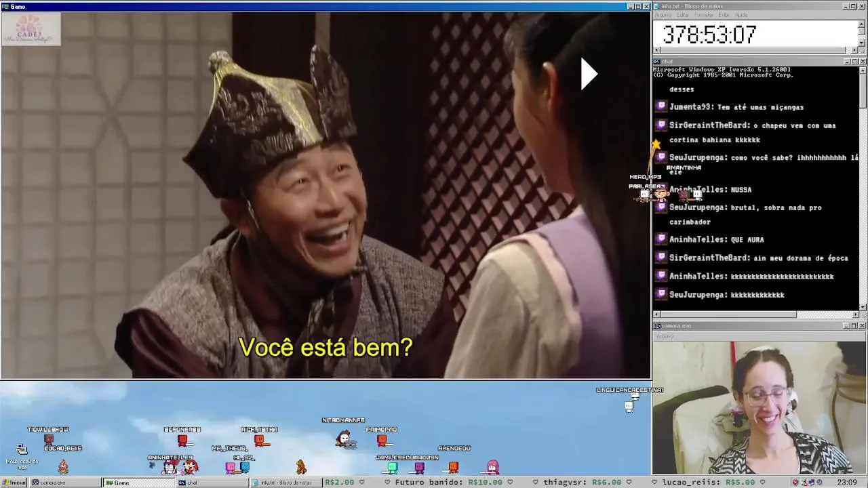Click the pink-haired avatar at far right
The height and width of the screenshot is (488, 868).
[x=493, y=466]
